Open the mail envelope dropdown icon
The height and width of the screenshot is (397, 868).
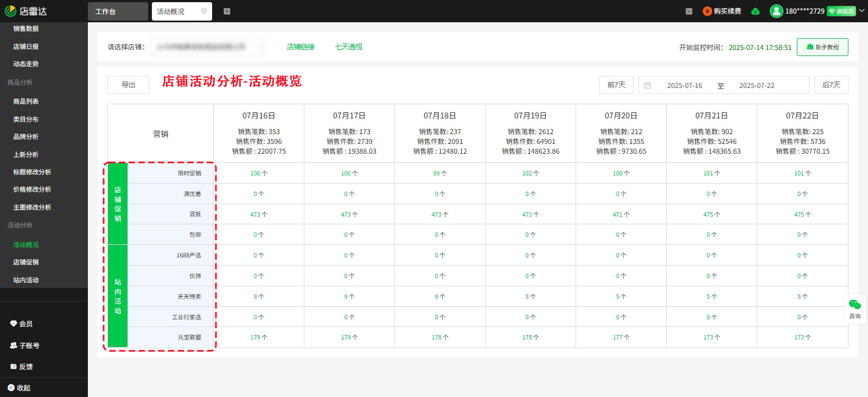pos(689,11)
